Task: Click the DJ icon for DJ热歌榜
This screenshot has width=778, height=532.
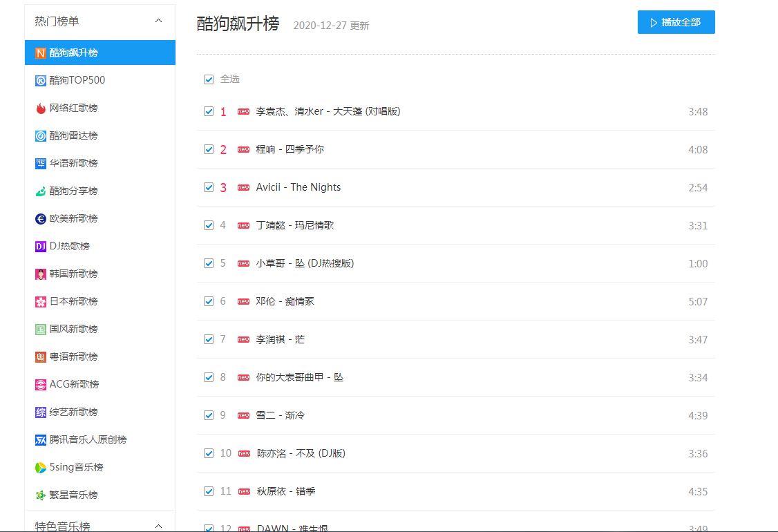Action: click(x=41, y=246)
